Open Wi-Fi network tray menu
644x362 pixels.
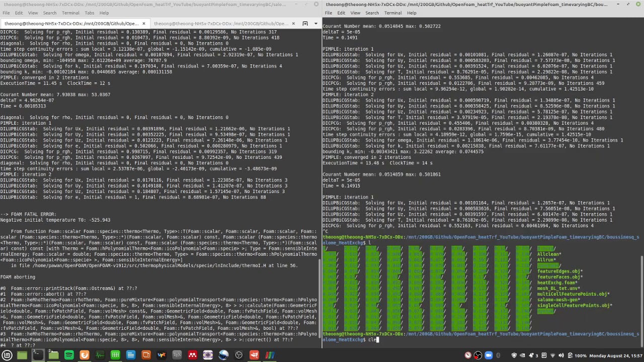(552, 355)
